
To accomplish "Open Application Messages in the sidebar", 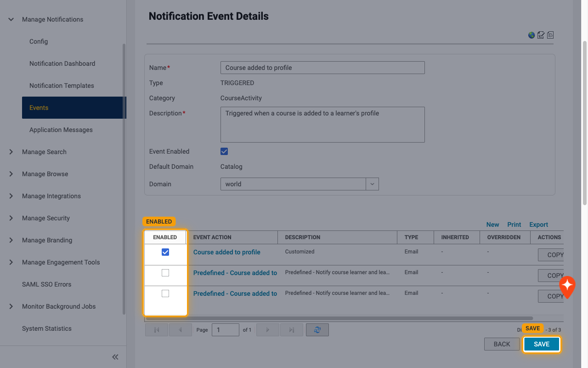I will [61, 130].
